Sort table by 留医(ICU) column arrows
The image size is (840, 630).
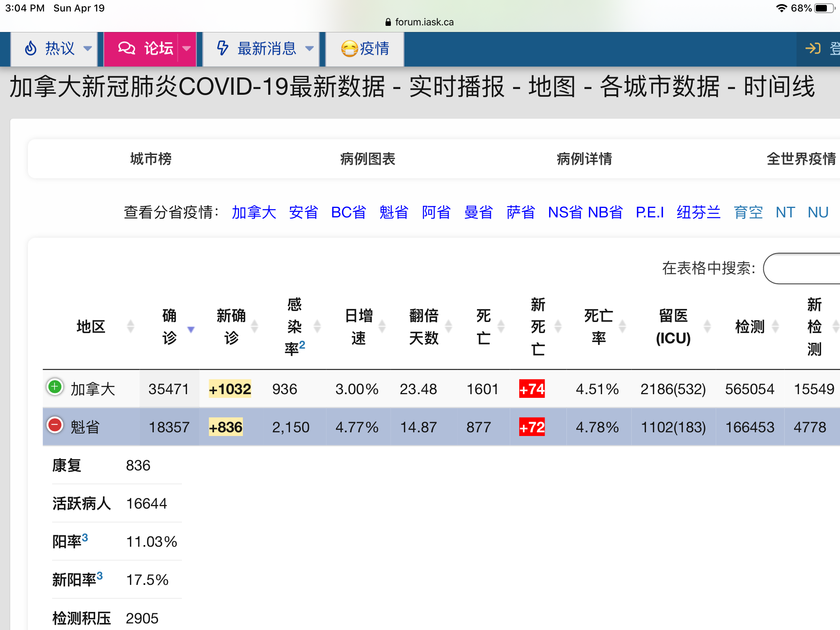pos(707,326)
